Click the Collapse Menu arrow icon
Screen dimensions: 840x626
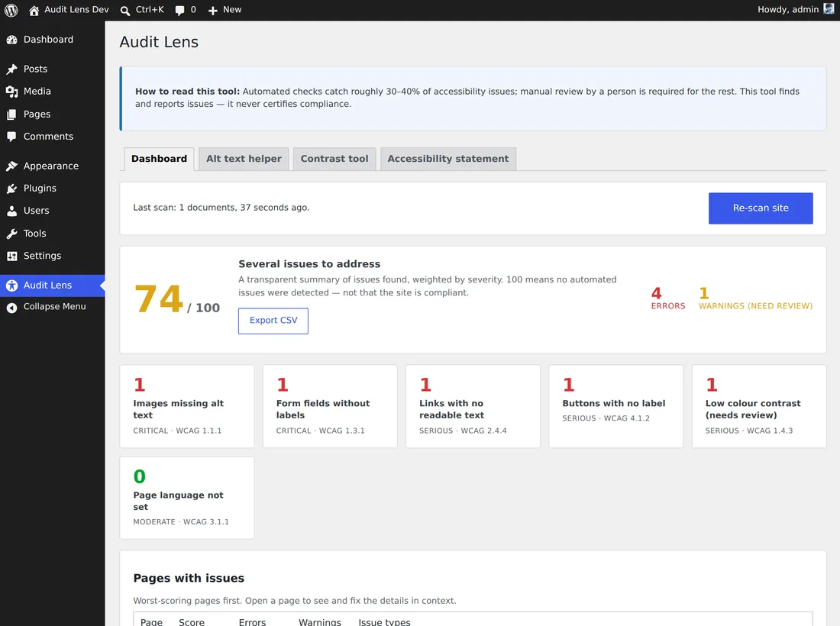pyautogui.click(x=11, y=308)
